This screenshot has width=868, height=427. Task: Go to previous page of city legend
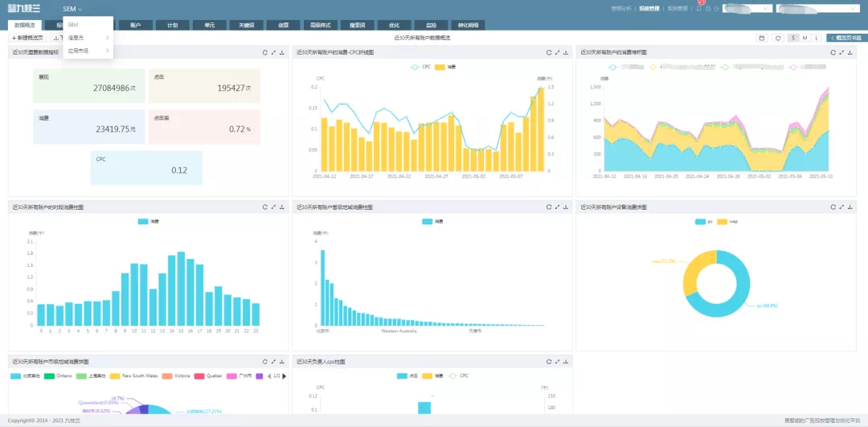tap(269, 376)
